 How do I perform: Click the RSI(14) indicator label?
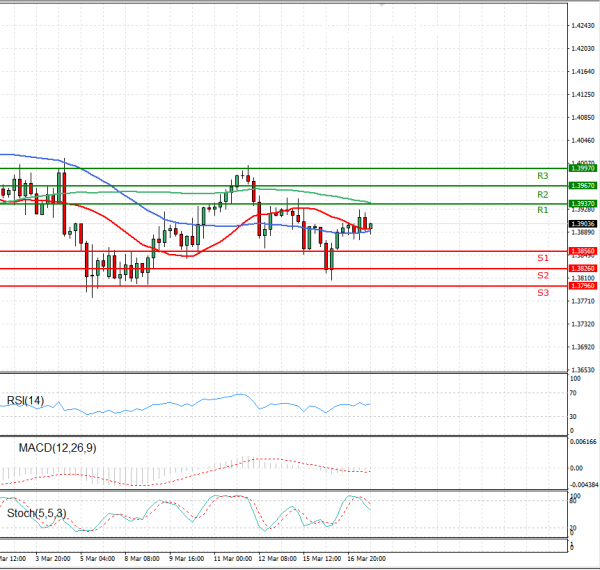click(25, 401)
